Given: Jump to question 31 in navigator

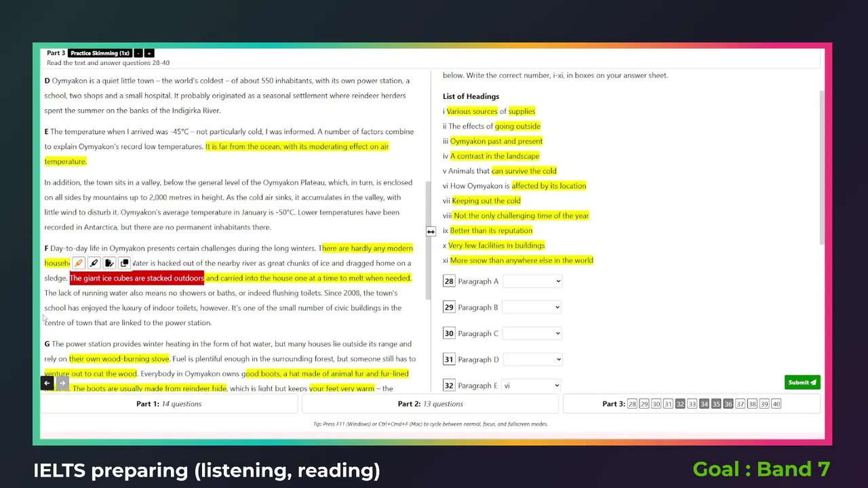Looking at the screenshot, I should (x=668, y=404).
